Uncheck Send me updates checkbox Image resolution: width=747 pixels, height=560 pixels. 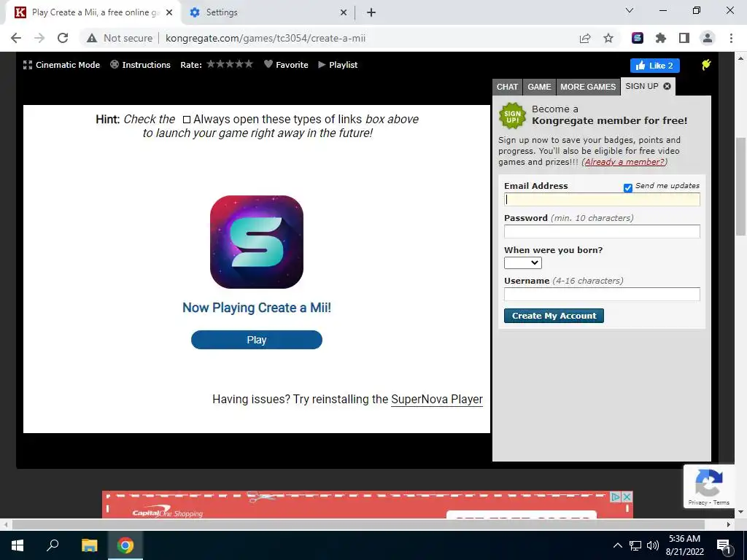(628, 187)
